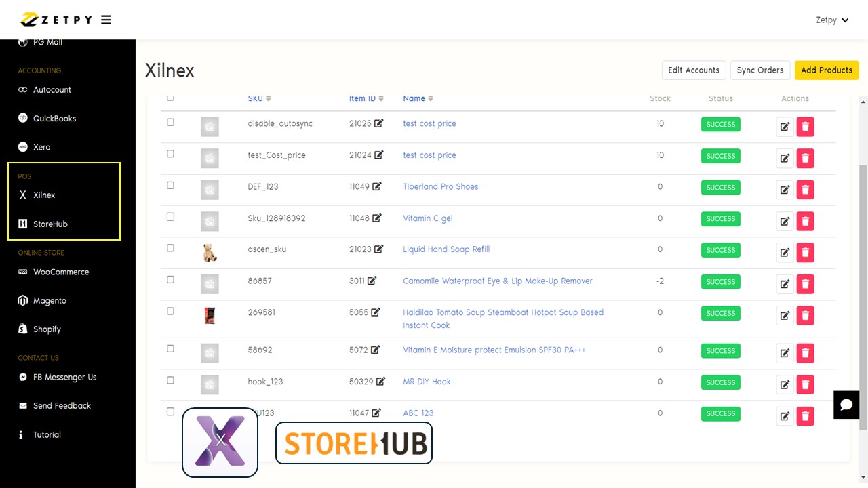Image resolution: width=868 pixels, height=488 pixels.
Task: Check the disable_autosync row checkbox
Action: click(170, 123)
